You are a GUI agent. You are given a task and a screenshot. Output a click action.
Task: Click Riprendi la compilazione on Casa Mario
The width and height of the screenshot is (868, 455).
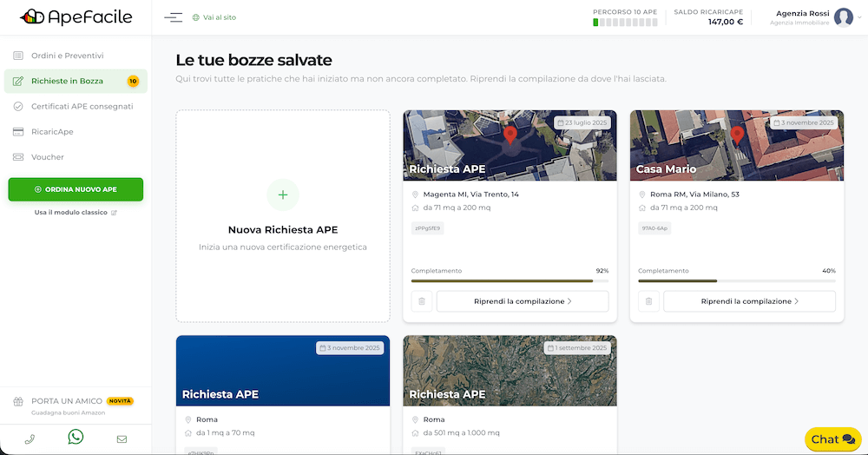tap(749, 301)
